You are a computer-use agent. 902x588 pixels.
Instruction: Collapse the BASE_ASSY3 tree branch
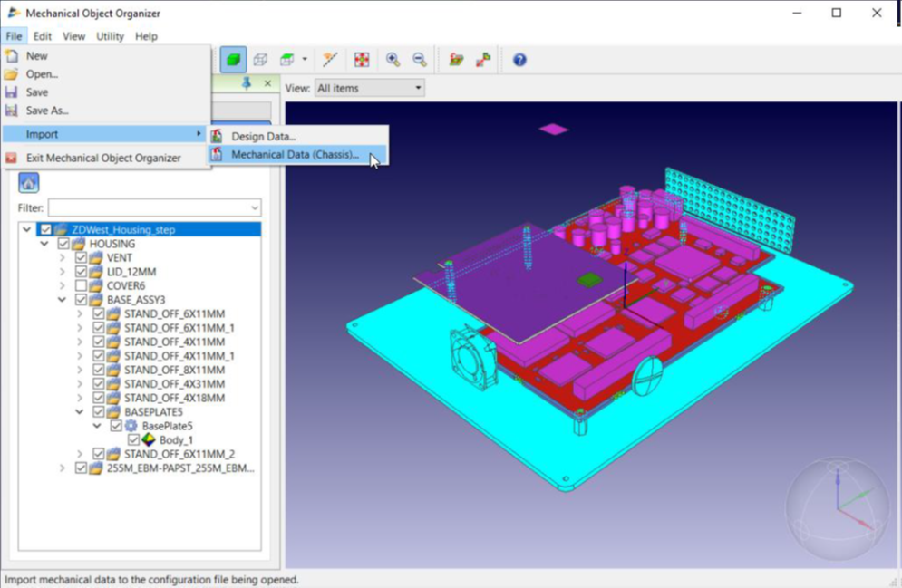click(62, 299)
